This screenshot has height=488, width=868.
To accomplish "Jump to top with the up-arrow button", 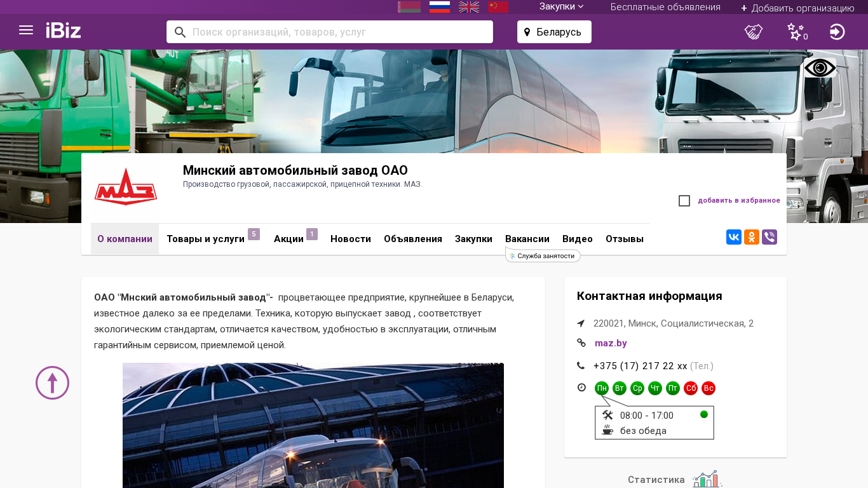I will [x=52, y=383].
